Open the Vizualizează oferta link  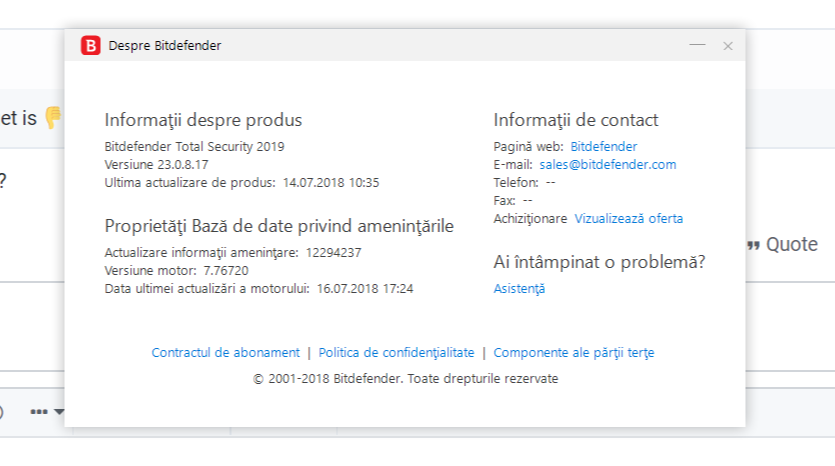(x=629, y=218)
